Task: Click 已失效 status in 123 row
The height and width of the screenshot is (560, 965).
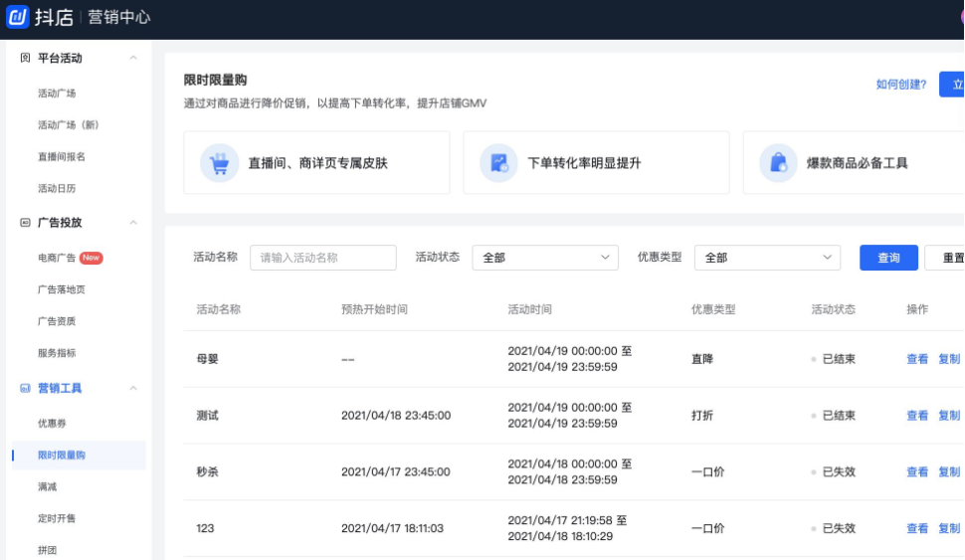Action: 839,528
